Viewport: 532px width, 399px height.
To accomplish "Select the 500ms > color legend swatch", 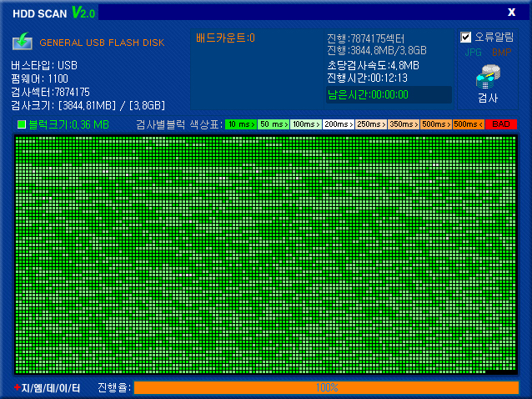I will click(x=436, y=124).
